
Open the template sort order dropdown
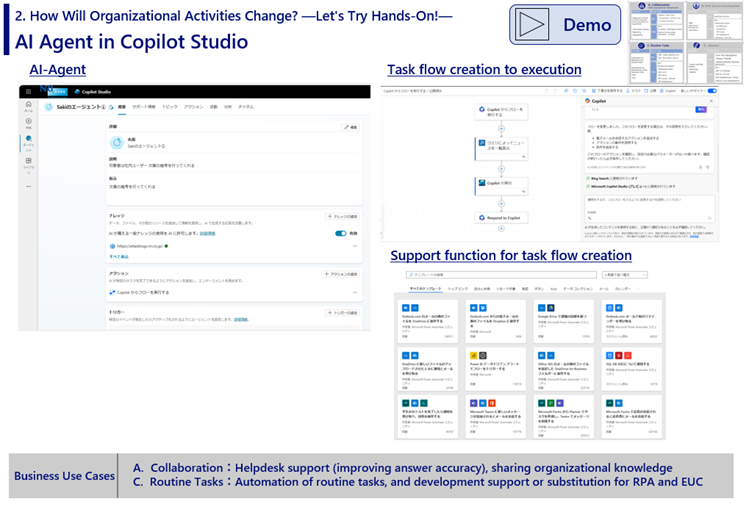pos(625,275)
